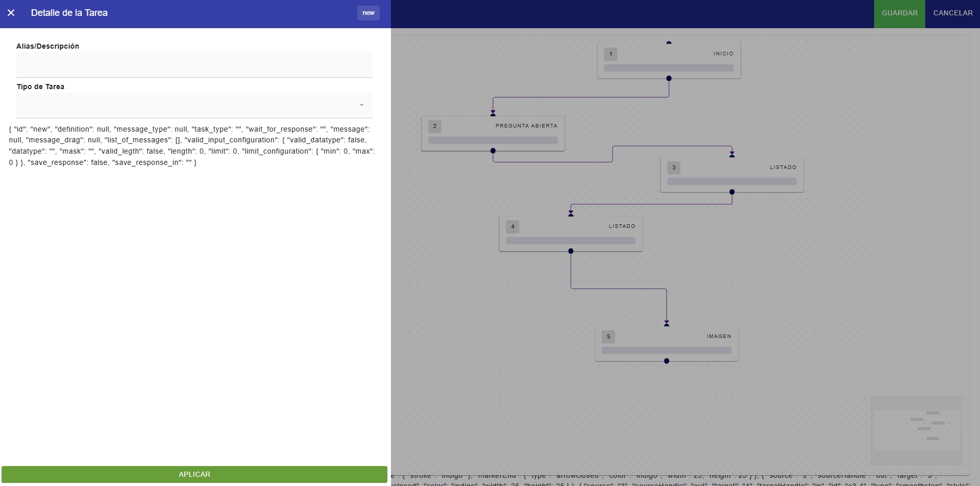Click output handle of PREGUNTA ABIERTA node
The image size is (980, 486).
[x=493, y=151]
